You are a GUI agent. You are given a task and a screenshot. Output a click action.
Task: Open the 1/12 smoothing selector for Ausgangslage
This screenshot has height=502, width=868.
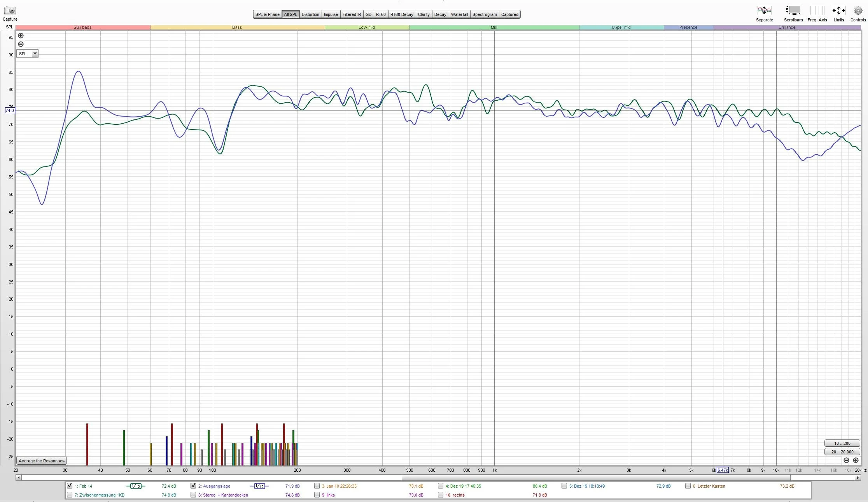pyautogui.click(x=259, y=486)
